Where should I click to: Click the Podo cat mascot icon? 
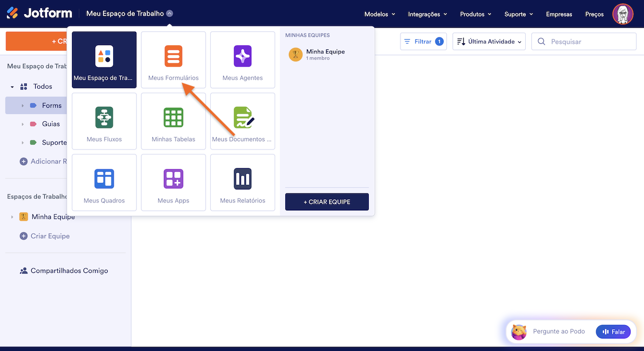[519, 332]
